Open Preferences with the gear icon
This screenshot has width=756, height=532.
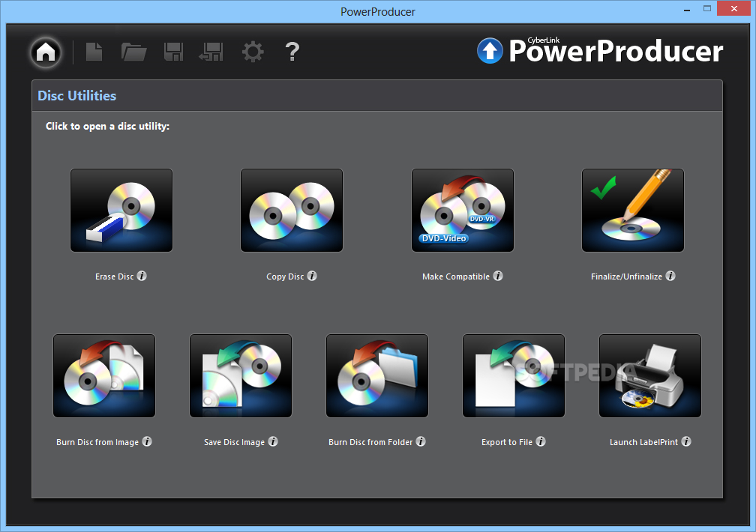point(253,52)
